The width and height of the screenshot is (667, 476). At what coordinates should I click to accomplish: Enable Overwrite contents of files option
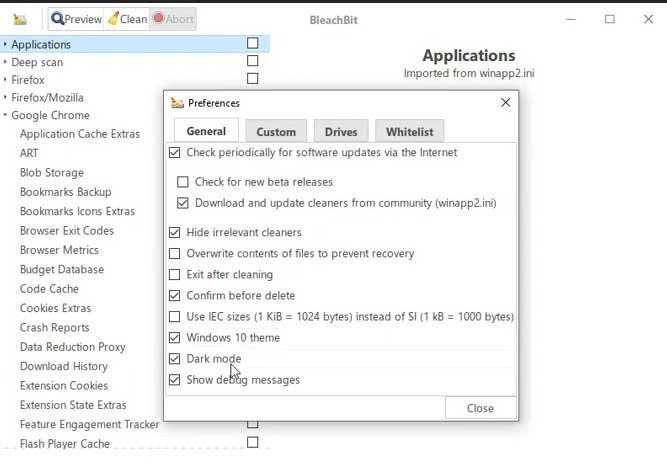coord(176,254)
